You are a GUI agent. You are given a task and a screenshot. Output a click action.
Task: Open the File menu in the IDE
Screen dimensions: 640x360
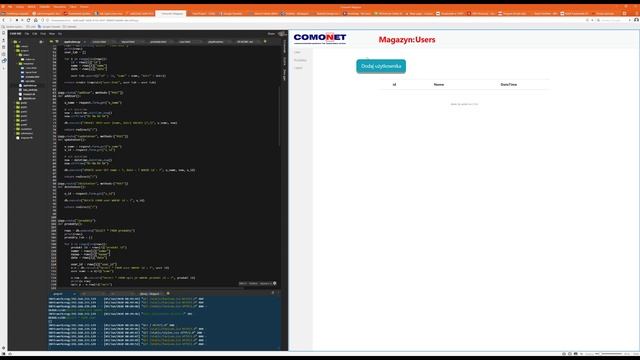27,33
